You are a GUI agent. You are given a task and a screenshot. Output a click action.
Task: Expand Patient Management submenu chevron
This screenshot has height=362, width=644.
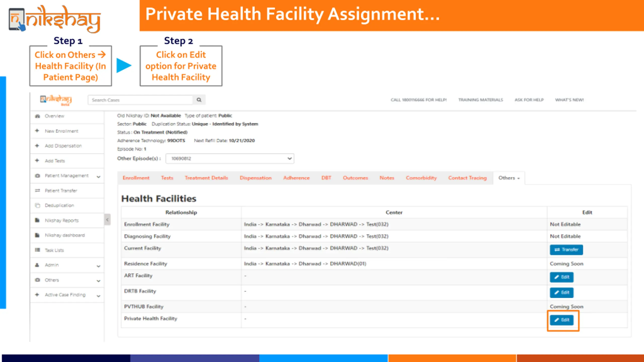pos(98,177)
